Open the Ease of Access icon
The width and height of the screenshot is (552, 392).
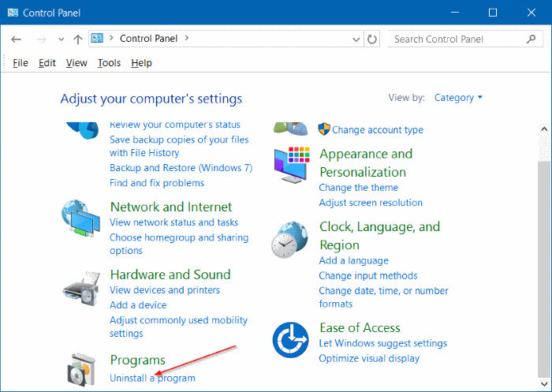pyautogui.click(x=291, y=341)
